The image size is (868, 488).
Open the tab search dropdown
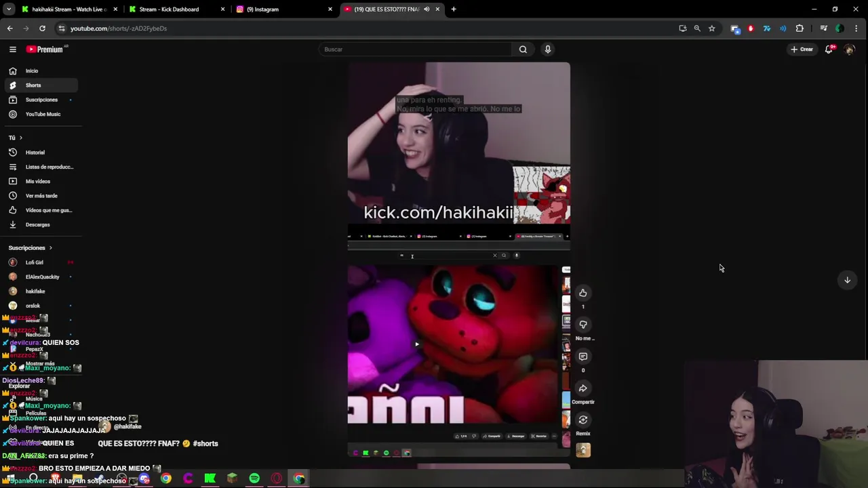click(9, 9)
